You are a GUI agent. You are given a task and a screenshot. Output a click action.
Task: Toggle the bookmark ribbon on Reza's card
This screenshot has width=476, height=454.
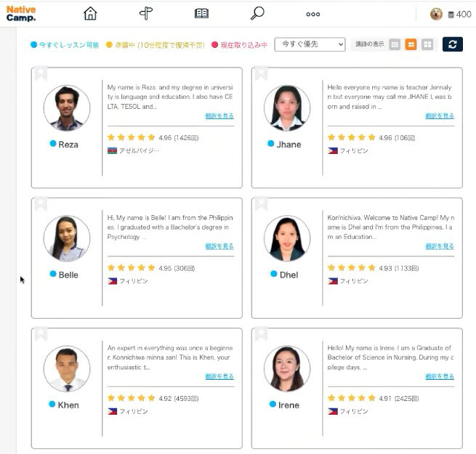tap(41, 73)
